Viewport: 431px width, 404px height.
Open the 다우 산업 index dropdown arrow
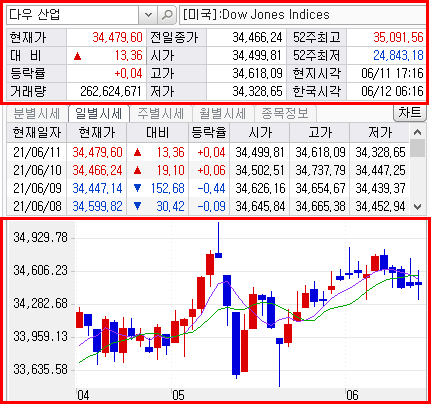click(x=148, y=15)
